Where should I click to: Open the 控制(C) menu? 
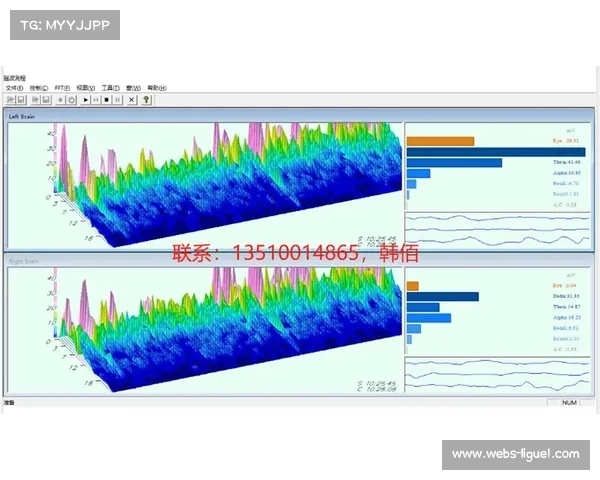[x=38, y=88]
